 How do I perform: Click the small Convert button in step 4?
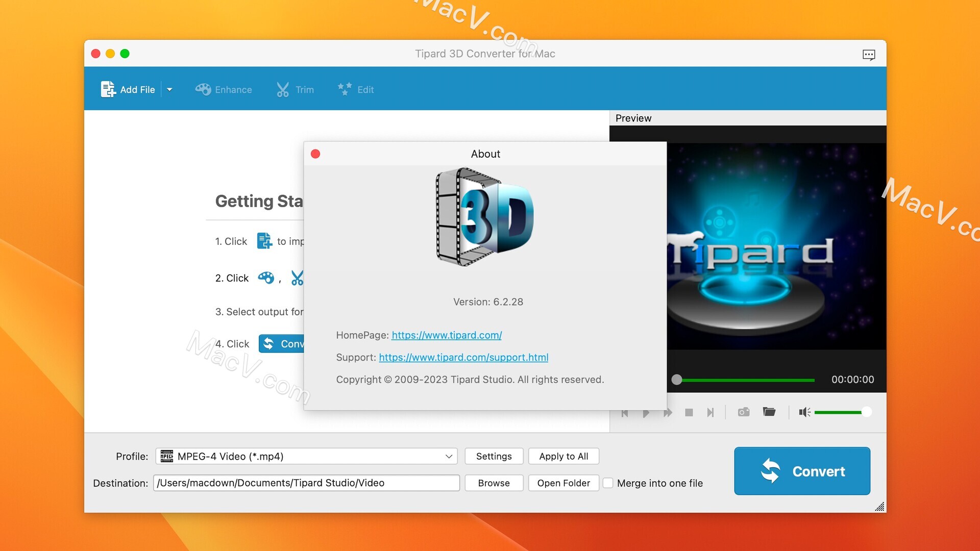281,343
